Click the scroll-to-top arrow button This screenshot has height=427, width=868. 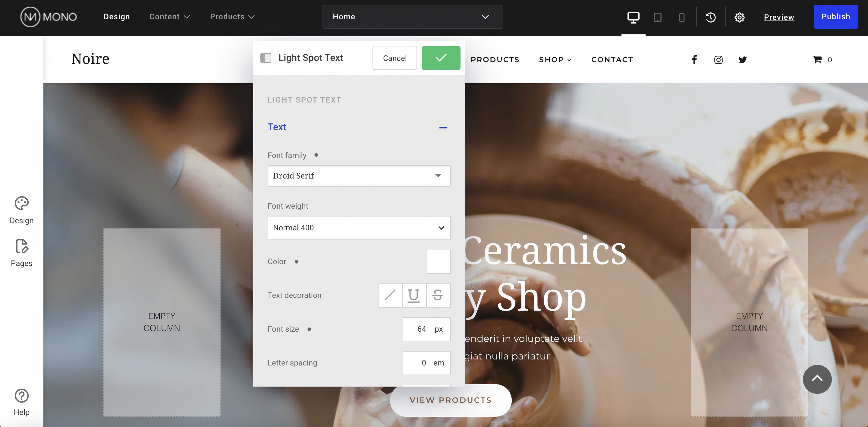[817, 379]
